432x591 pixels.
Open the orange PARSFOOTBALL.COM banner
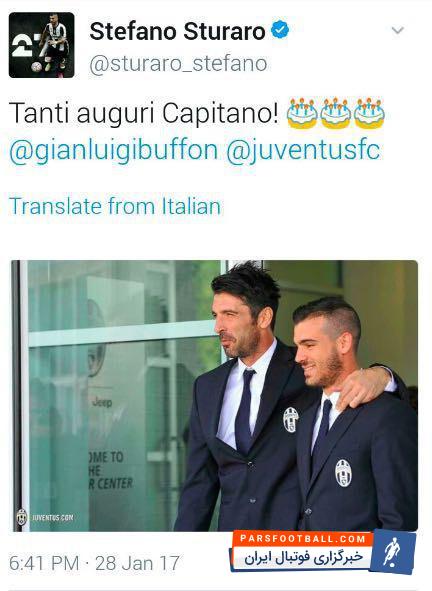point(303,539)
